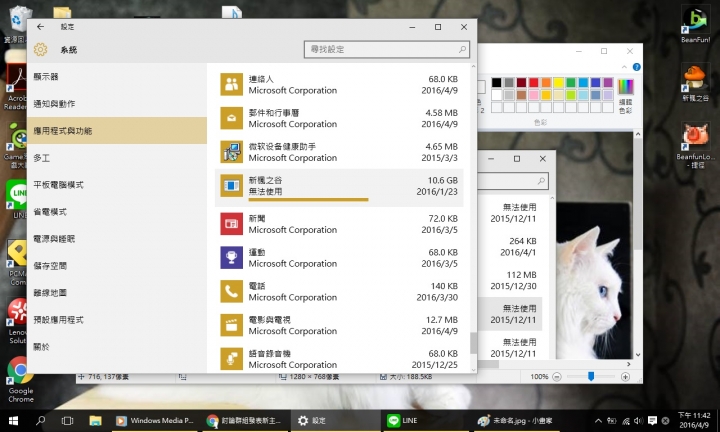Show hidden tray icons chevron
This screenshot has width=720, height=432.
coord(598,421)
